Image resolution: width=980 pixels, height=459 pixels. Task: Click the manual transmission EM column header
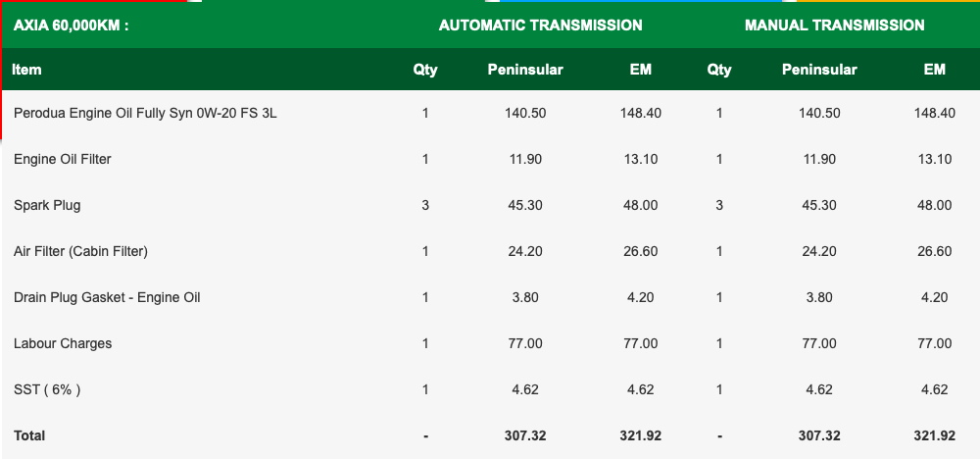[x=934, y=70]
